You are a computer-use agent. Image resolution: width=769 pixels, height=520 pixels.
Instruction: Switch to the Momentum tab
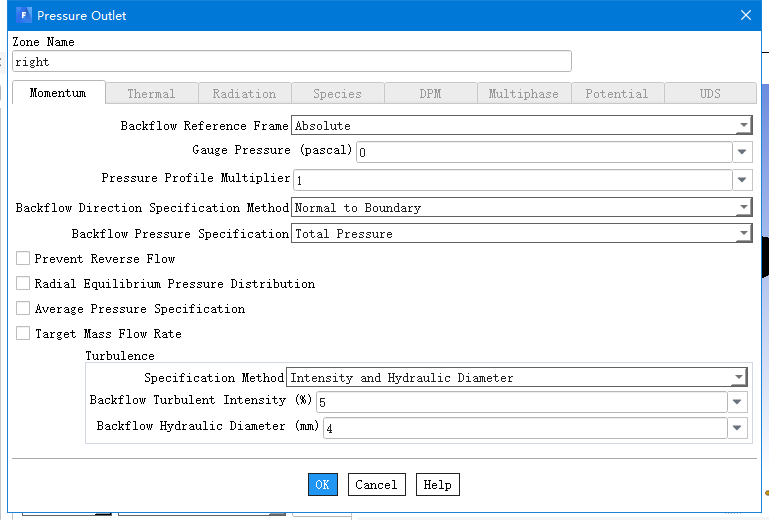[x=58, y=93]
